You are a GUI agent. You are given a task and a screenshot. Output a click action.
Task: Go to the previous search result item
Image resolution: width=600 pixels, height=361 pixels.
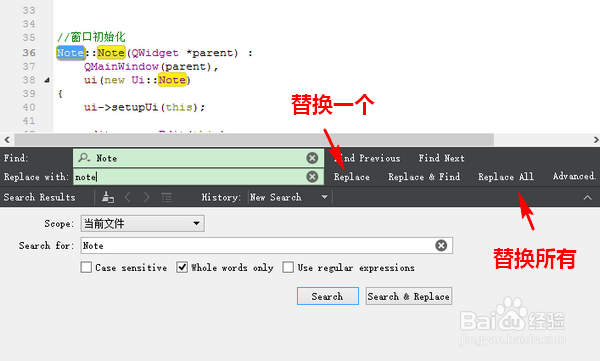click(x=128, y=197)
